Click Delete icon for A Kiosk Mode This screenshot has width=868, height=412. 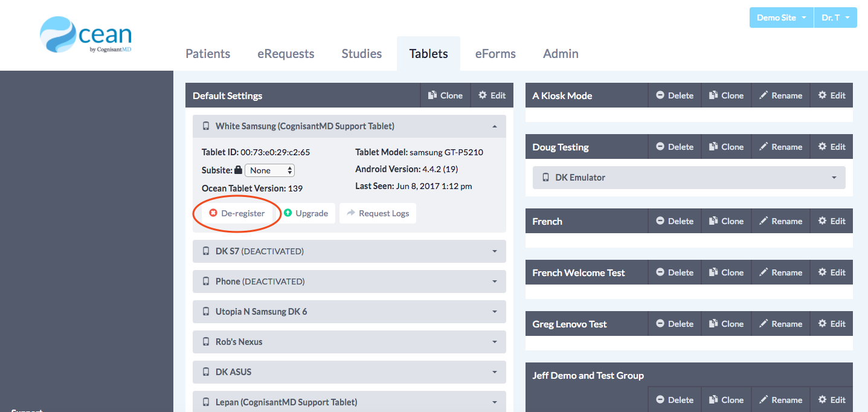coord(660,95)
